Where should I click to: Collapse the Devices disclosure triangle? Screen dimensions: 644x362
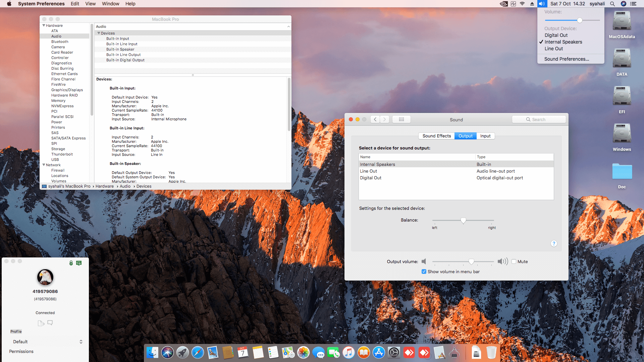pos(99,33)
